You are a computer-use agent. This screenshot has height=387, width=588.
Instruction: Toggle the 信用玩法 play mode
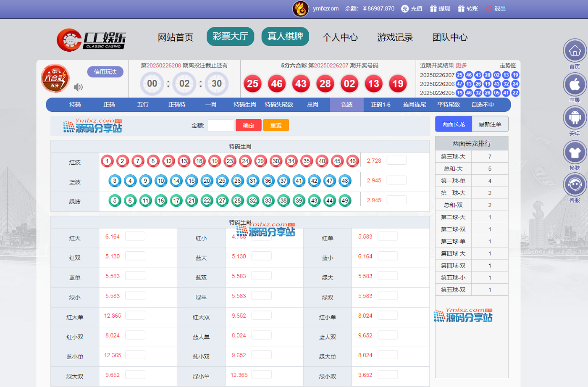[105, 72]
